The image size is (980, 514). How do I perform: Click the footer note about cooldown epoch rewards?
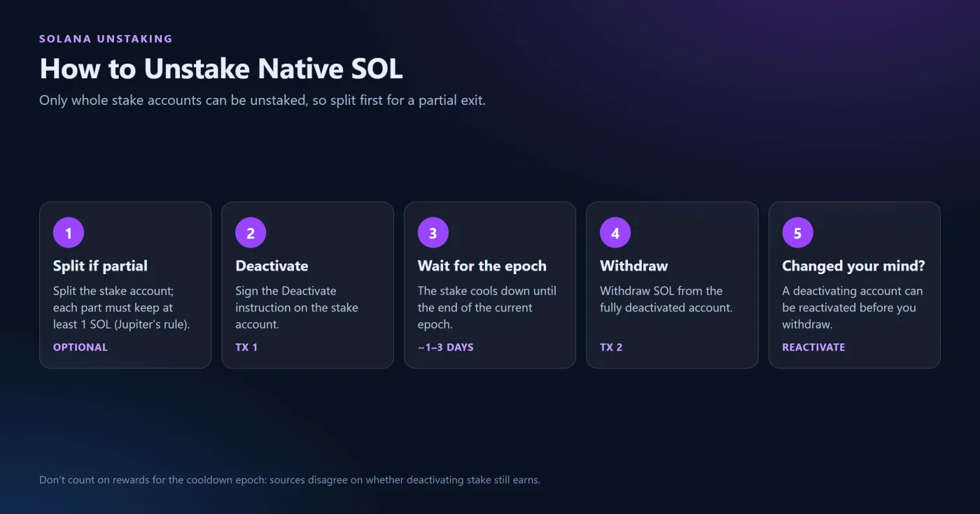[290, 480]
